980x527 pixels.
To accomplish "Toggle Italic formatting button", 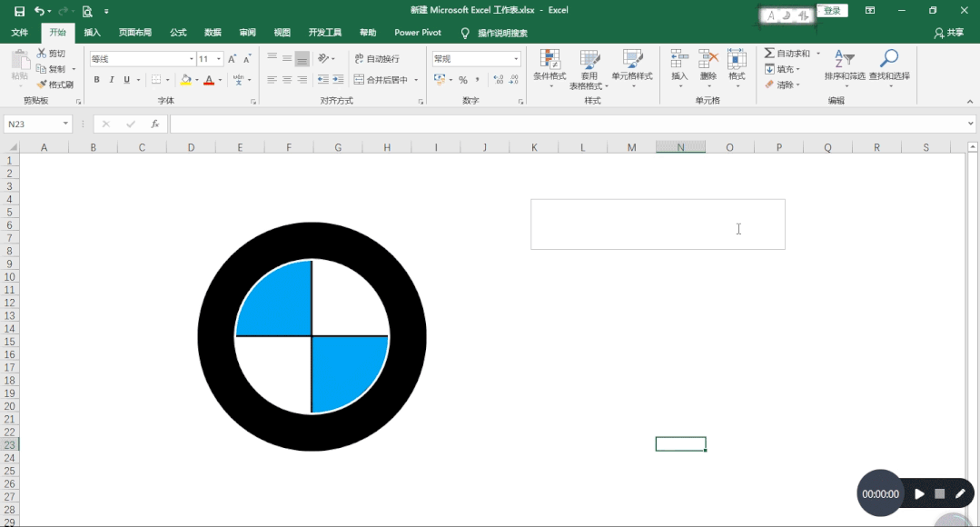I will (112, 79).
